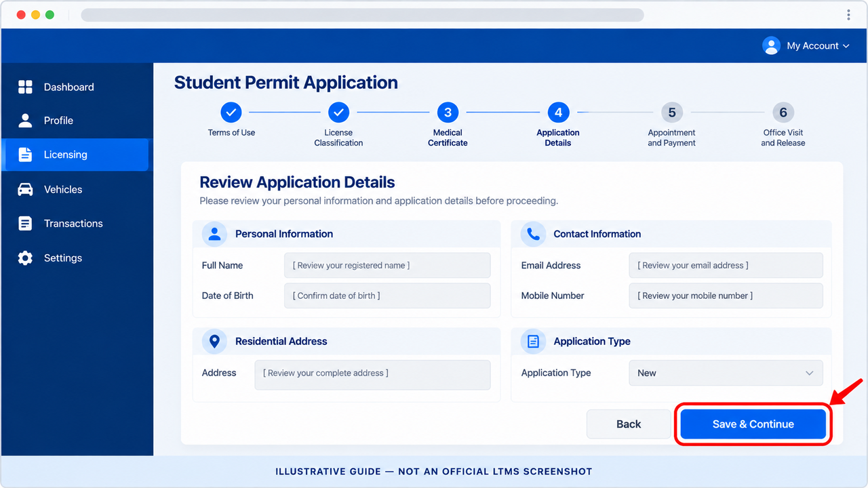The height and width of the screenshot is (488, 868).
Task: Click the Review Application Details heading
Action: (x=297, y=182)
